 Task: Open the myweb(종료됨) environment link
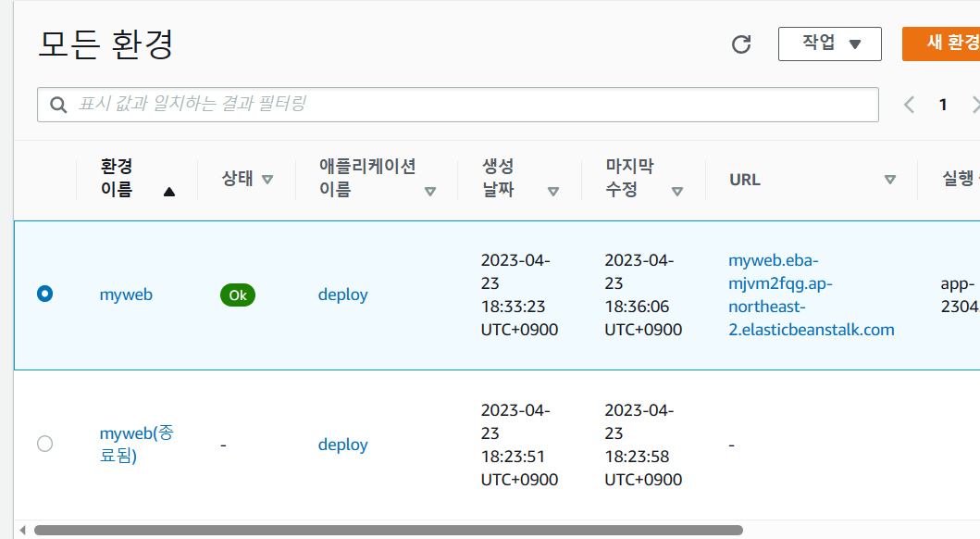(x=136, y=444)
